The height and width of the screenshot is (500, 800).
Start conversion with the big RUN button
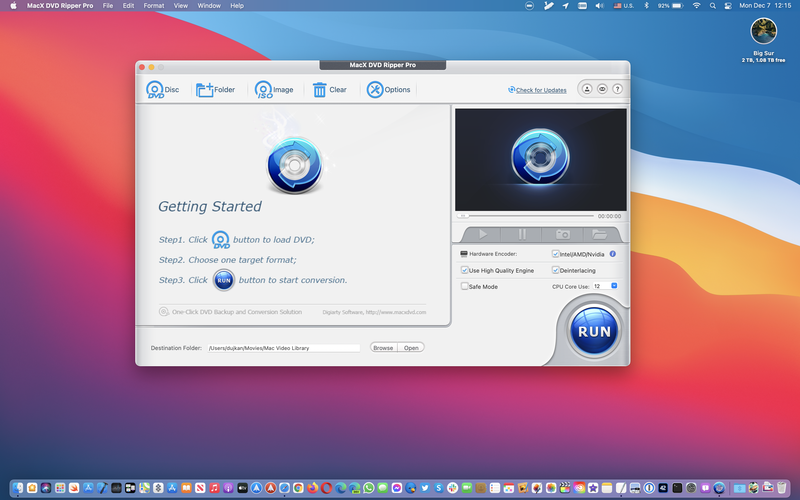click(x=594, y=331)
